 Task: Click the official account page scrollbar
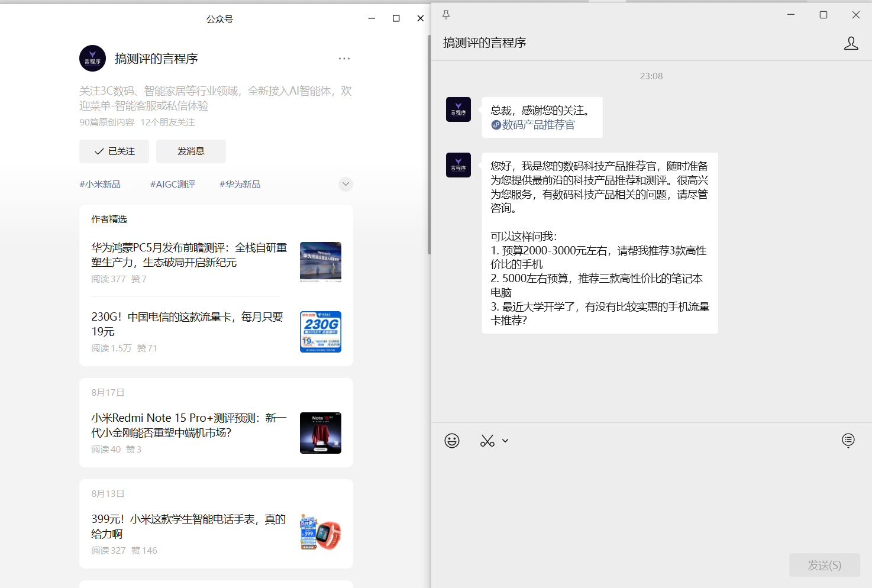[x=429, y=144]
